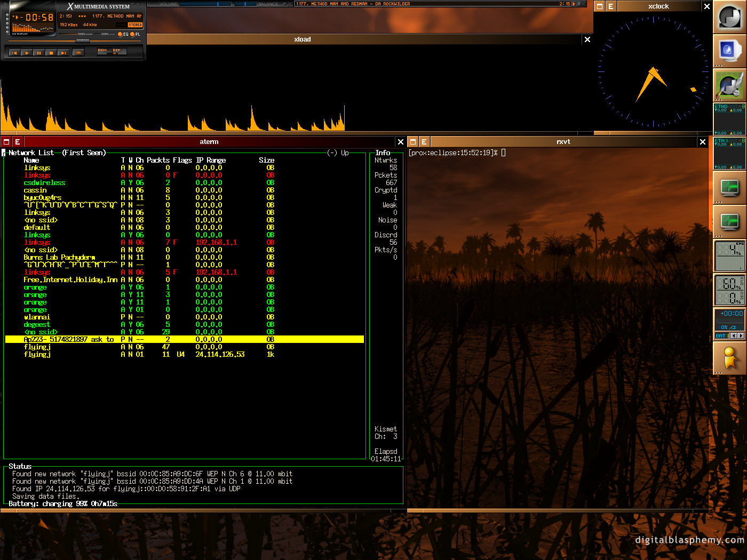Select Free.Internet.Holiday.Inn network row
The height and width of the screenshot is (560, 747).
pos(185,280)
